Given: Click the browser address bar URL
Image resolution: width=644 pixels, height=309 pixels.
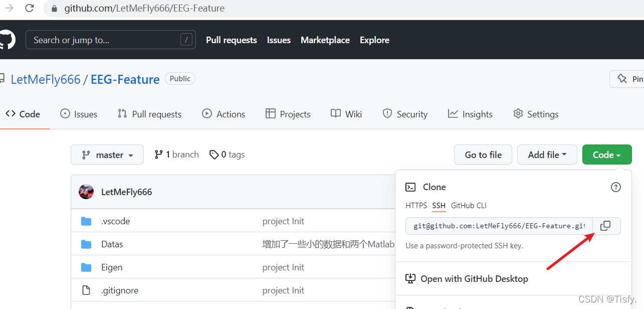Looking at the screenshot, I should [x=144, y=9].
